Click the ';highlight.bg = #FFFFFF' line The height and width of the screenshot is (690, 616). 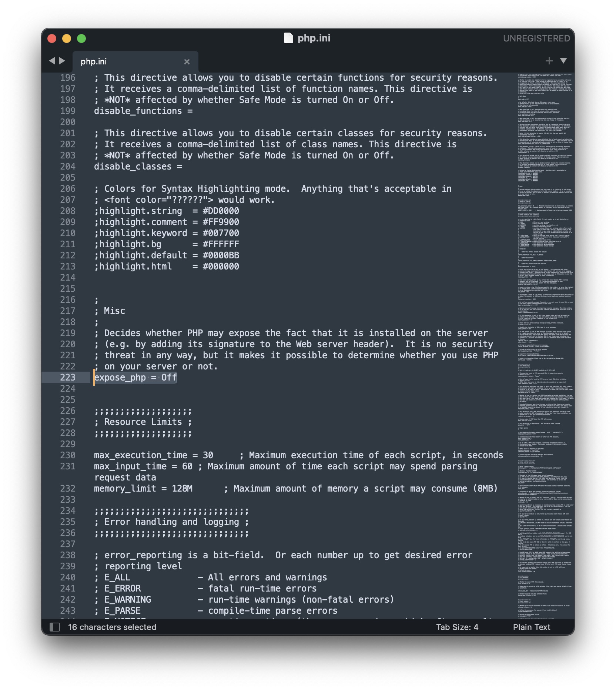point(167,244)
